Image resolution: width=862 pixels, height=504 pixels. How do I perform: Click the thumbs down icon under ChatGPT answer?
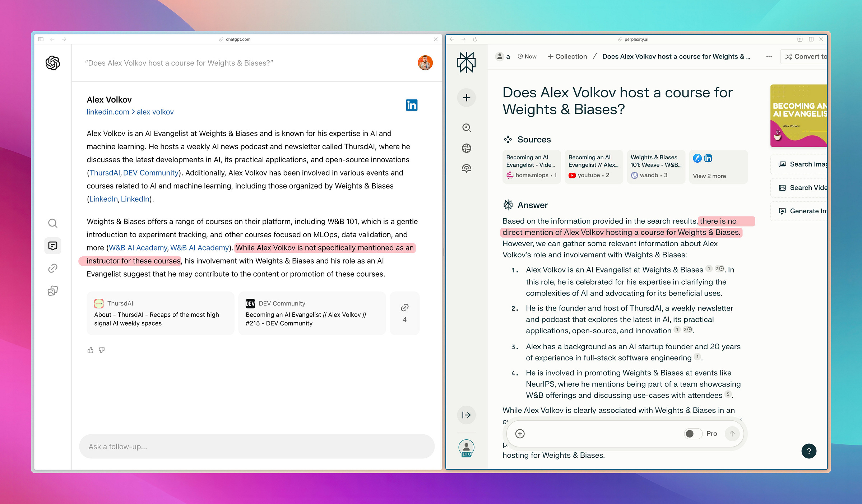[x=102, y=350]
